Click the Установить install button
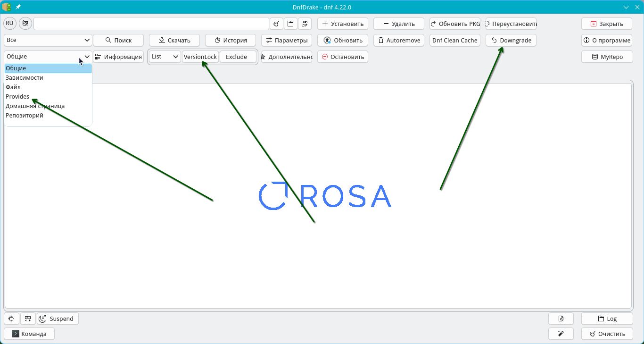The width and height of the screenshot is (644, 344). (343, 24)
